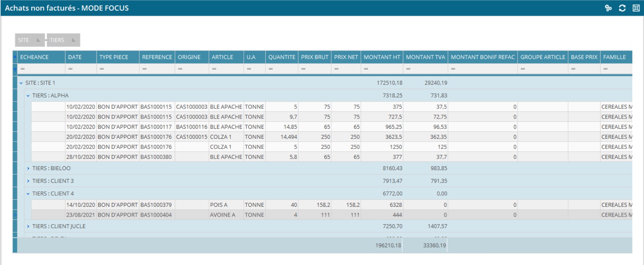Click the filter field under ARTICLE column

tap(228, 69)
